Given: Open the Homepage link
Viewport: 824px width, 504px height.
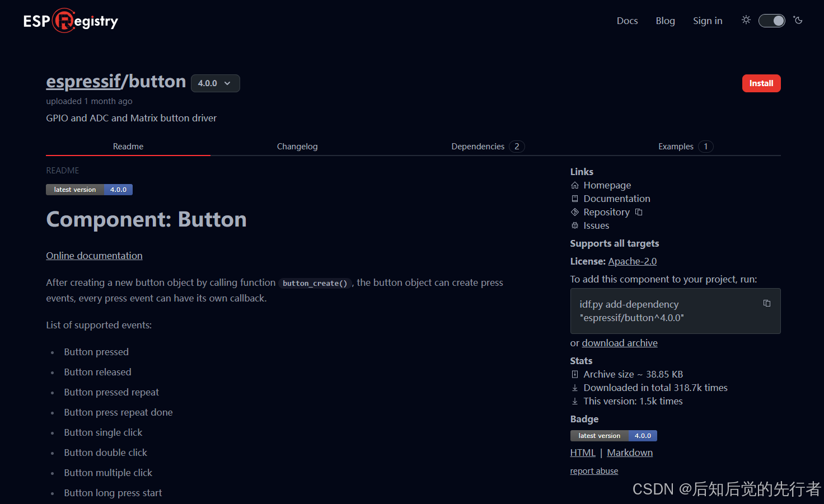Looking at the screenshot, I should (607, 185).
